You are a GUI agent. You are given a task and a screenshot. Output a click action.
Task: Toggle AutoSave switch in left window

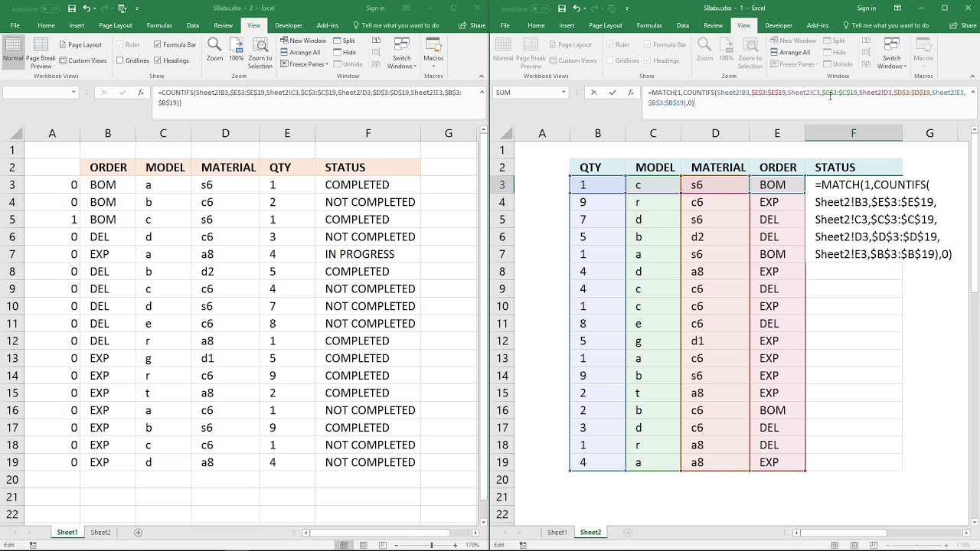50,8
